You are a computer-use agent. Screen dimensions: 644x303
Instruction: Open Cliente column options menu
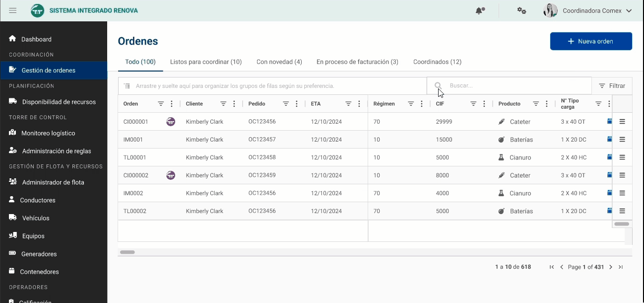[234, 104]
